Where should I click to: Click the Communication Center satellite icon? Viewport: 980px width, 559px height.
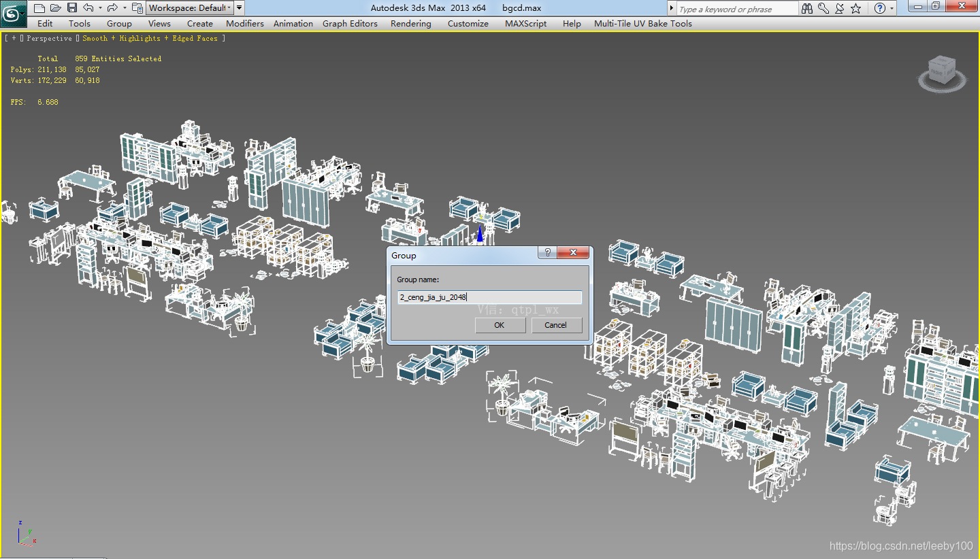tap(840, 9)
